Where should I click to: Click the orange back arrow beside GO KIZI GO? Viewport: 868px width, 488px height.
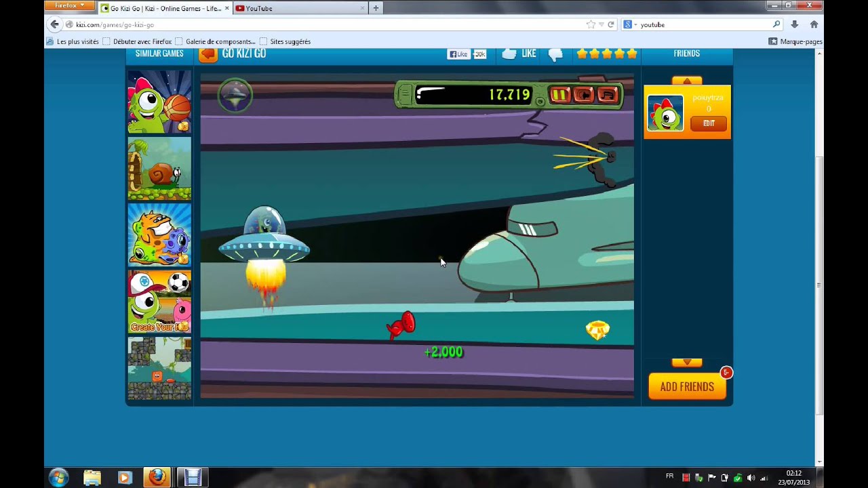pos(208,54)
